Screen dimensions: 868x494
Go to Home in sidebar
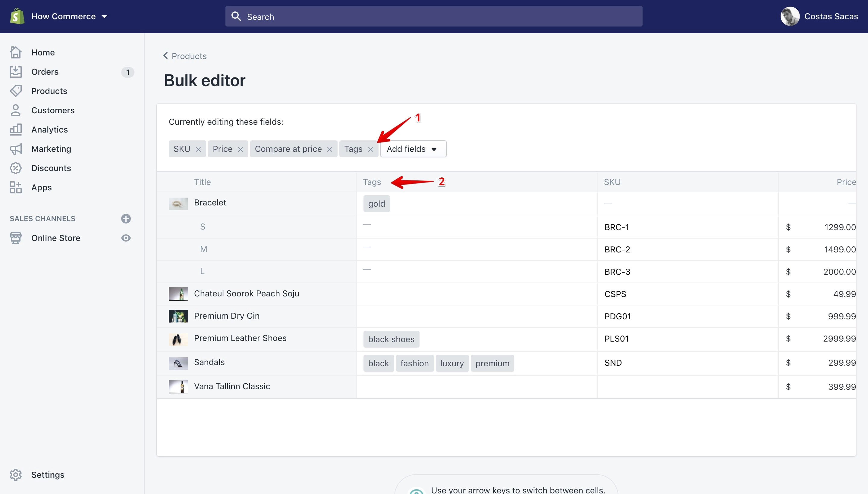tap(43, 53)
